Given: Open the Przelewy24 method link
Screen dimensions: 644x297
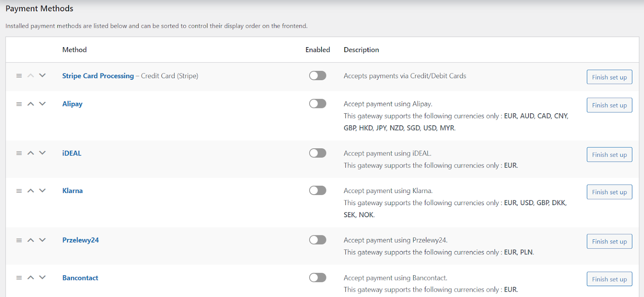Looking at the screenshot, I should point(80,240).
